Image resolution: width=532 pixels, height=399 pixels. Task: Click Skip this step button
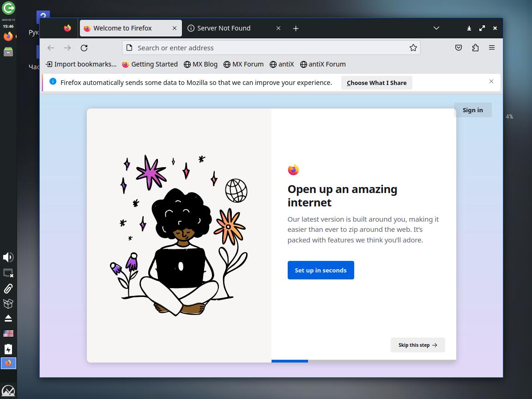pos(417,345)
